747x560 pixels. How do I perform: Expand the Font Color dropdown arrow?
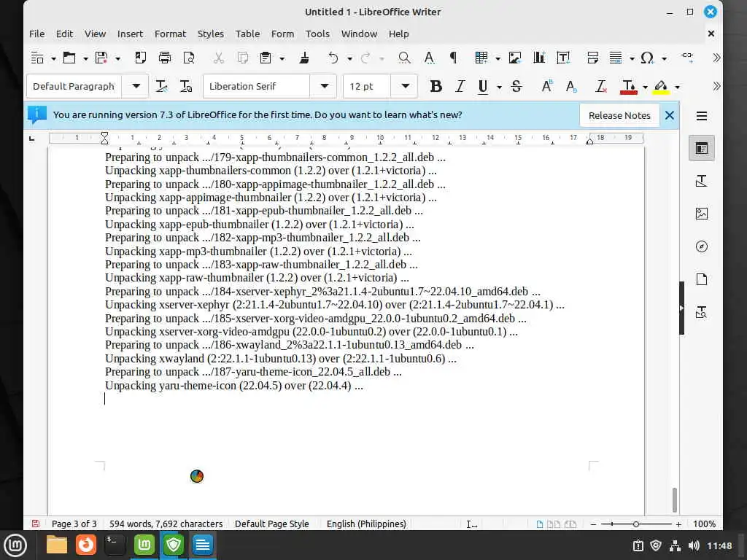(x=645, y=87)
